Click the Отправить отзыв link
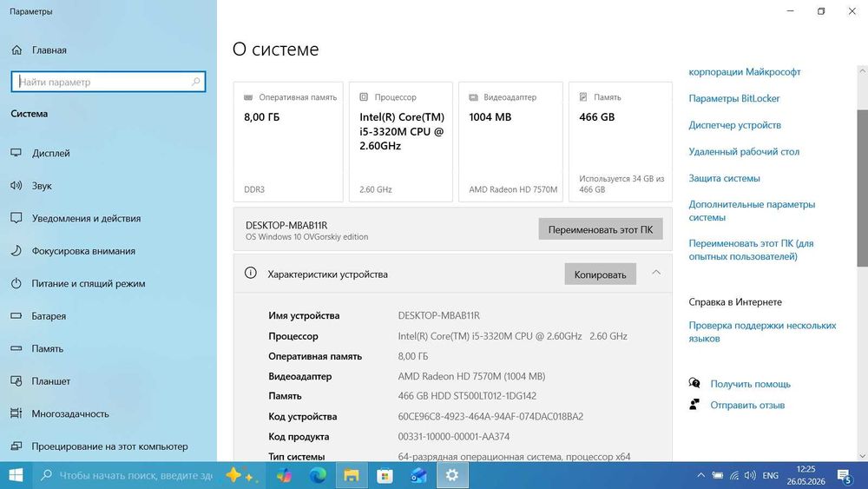 coord(747,405)
